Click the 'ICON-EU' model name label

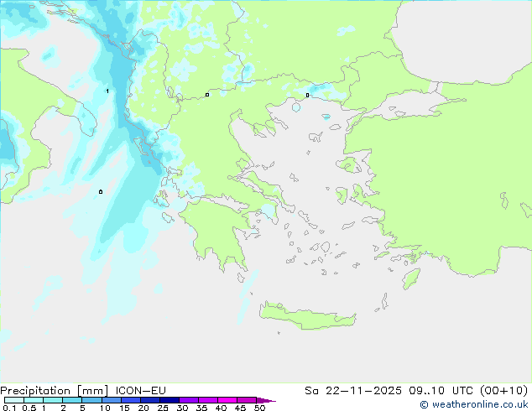141,391
